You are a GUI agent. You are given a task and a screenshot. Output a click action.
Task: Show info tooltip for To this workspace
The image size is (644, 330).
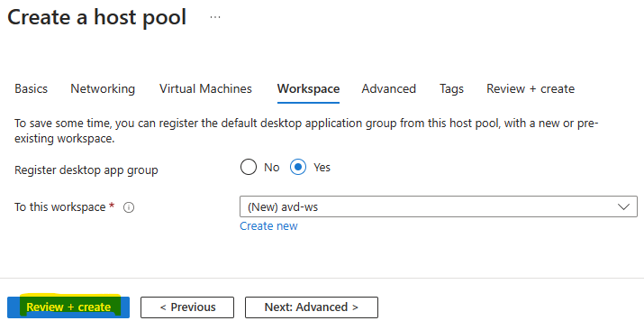pos(129,207)
